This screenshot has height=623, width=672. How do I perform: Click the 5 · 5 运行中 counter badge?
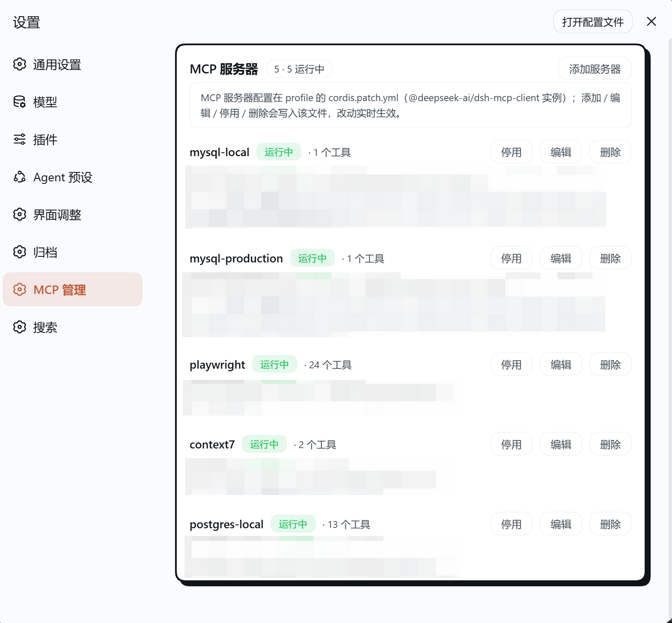(299, 69)
